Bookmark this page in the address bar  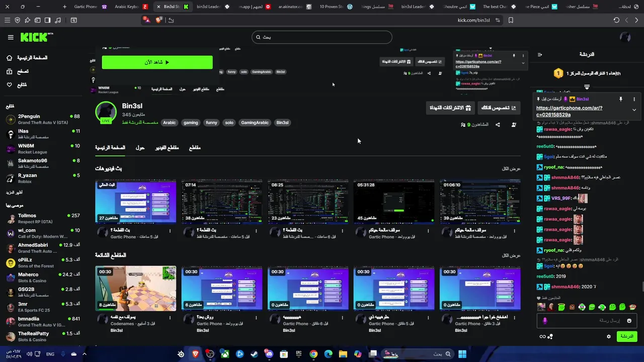pyautogui.click(x=511, y=20)
